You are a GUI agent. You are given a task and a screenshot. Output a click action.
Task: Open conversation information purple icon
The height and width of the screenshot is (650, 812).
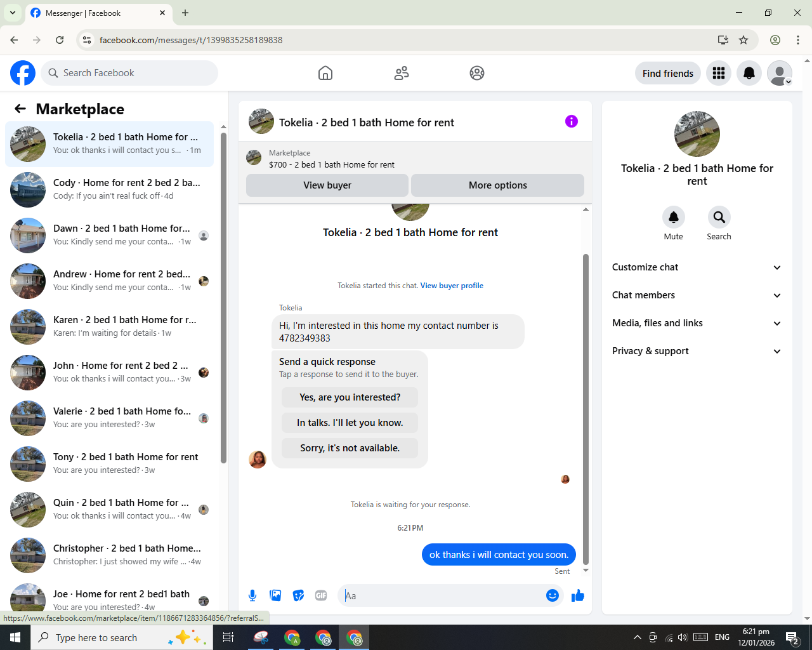coord(572,121)
